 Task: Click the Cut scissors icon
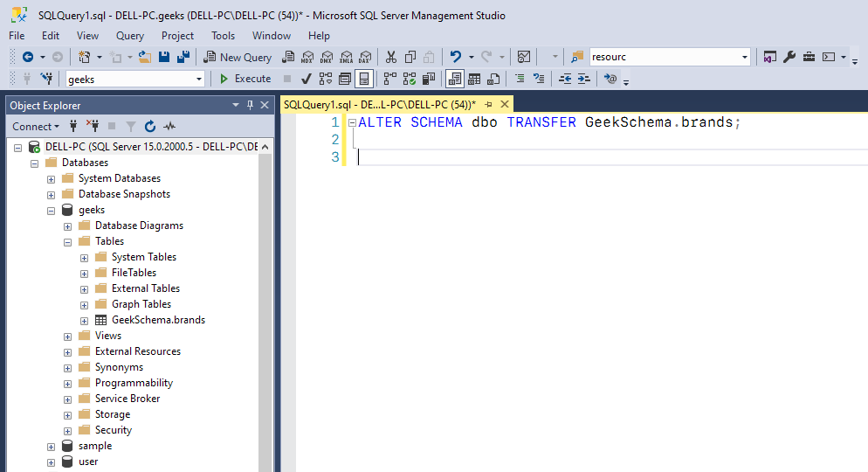[391, 57]
